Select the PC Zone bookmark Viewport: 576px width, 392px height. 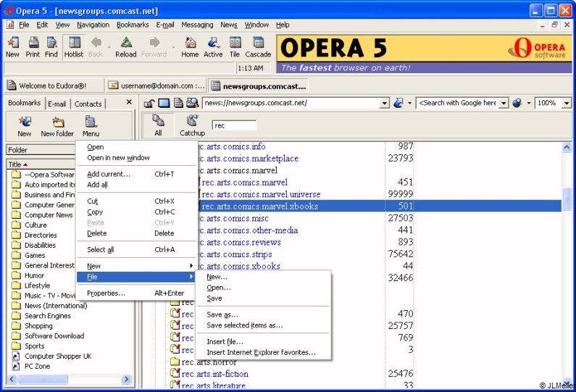[37, 366]
